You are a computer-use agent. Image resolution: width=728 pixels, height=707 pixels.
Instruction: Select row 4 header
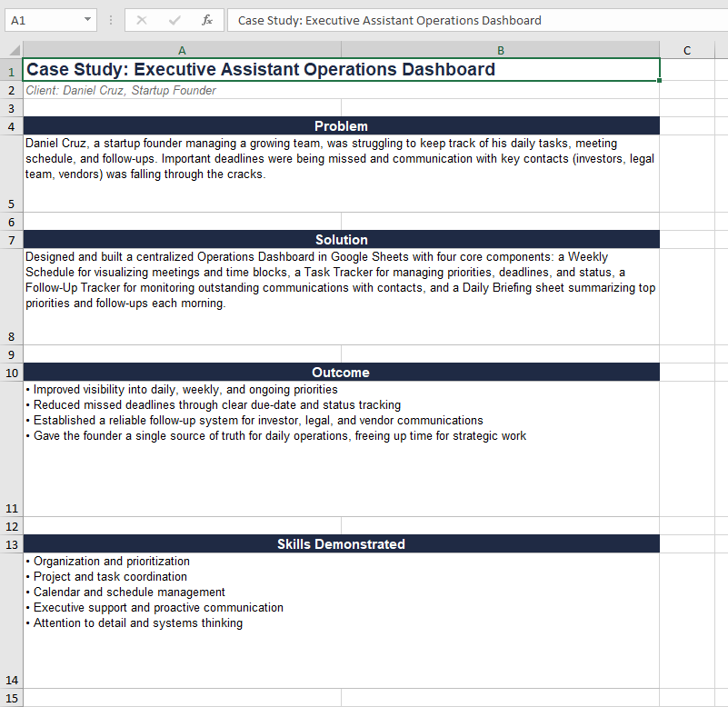[x=11, y=125]
